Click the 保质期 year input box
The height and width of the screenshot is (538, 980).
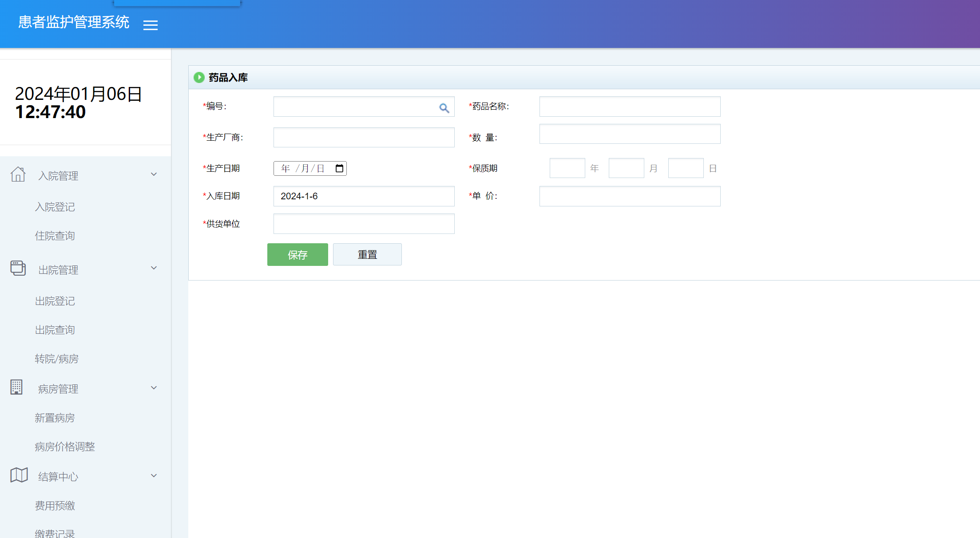point(567,168)
